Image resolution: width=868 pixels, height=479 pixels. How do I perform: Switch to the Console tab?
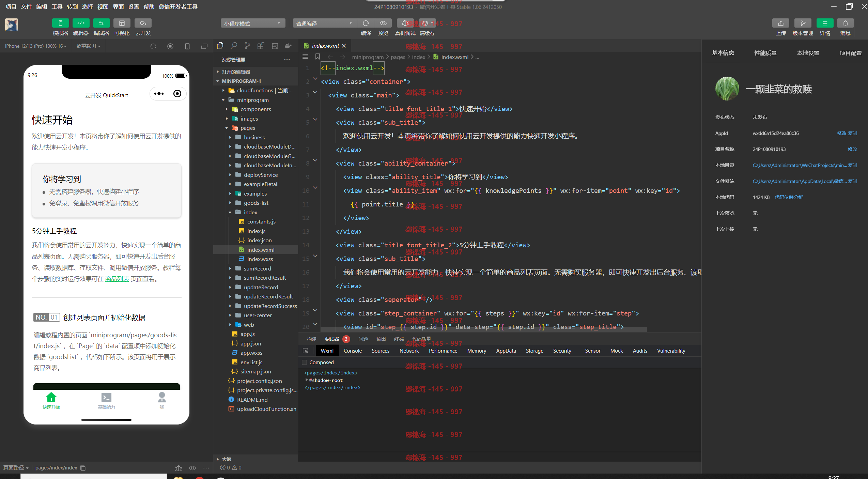(x=353, y=351)
